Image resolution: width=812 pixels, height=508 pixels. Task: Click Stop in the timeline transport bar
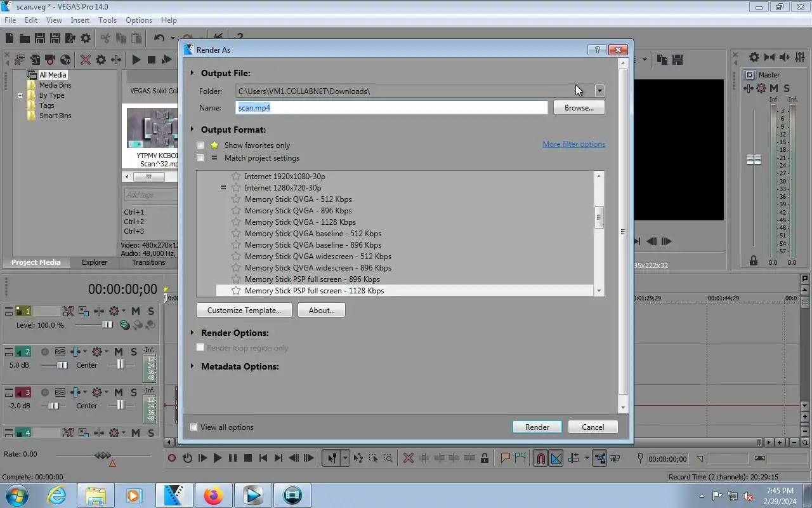248,458
